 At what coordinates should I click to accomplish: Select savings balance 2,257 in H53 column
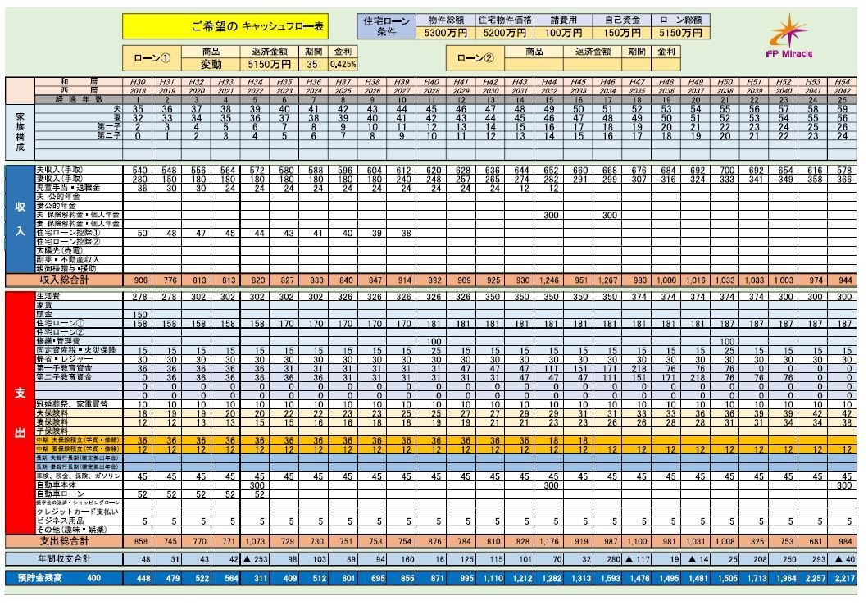tap(812, 579)
